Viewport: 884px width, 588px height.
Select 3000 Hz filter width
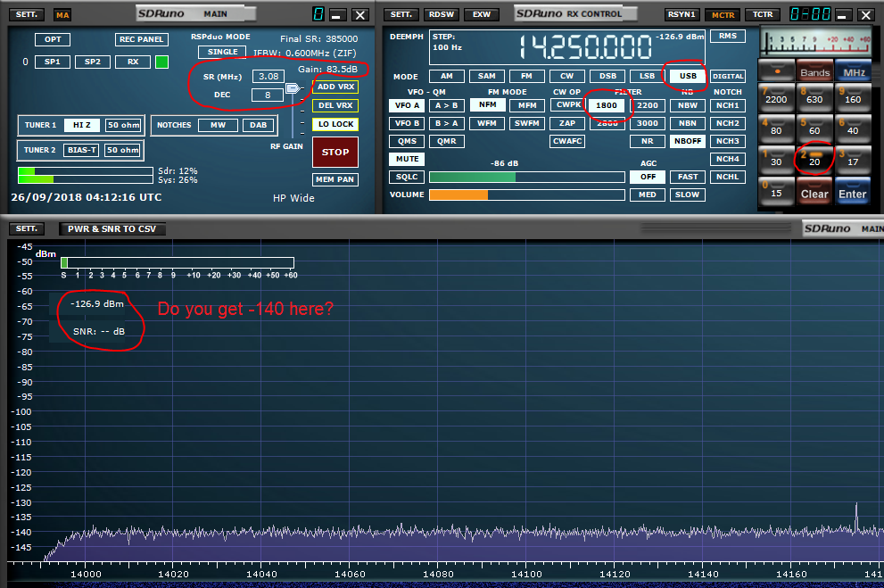(648, 123)
